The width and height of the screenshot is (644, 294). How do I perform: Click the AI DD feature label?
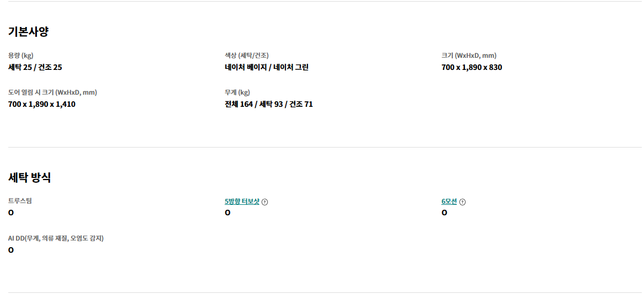coord(56,238)
